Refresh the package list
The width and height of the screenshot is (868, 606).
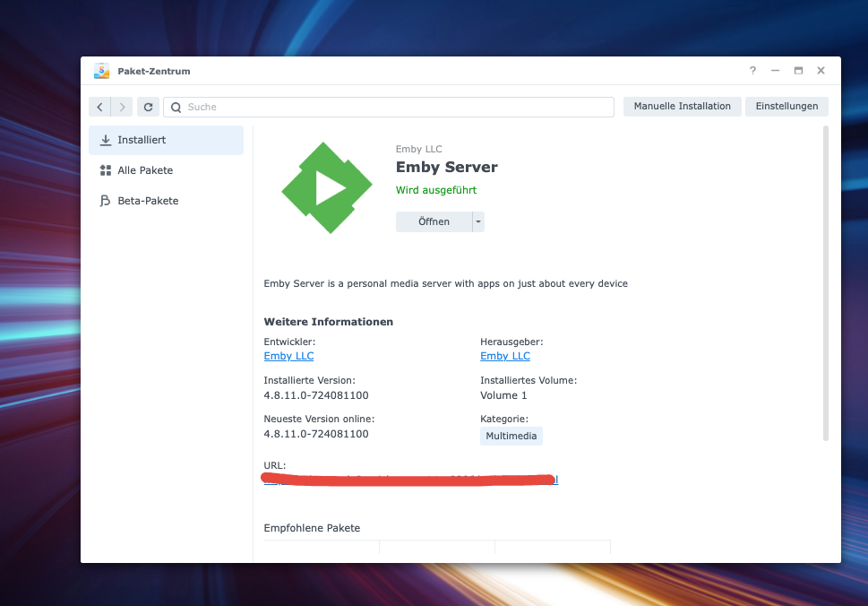(149, 107)
